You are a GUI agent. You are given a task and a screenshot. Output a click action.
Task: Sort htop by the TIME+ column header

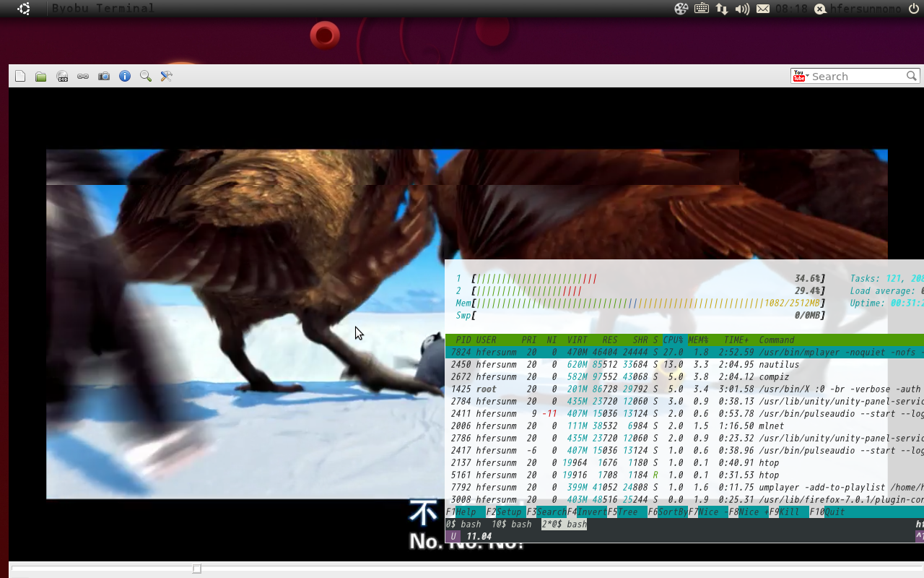coord(736,340)
